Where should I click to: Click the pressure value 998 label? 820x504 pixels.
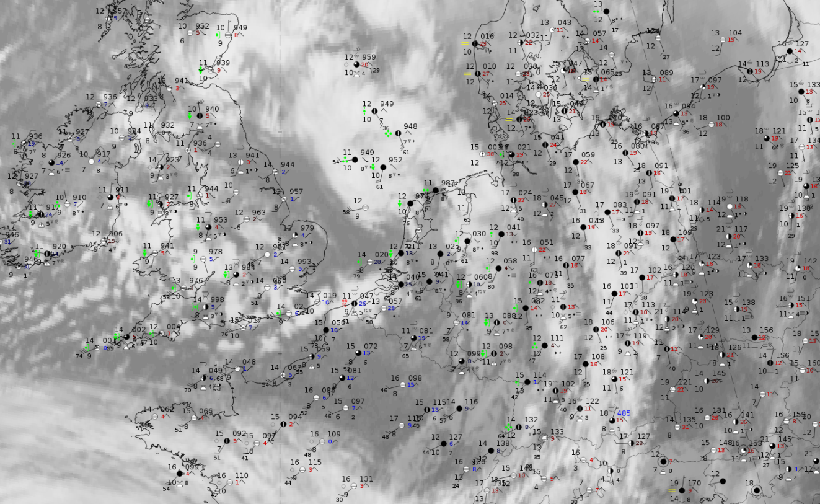(x=217, y=299)
